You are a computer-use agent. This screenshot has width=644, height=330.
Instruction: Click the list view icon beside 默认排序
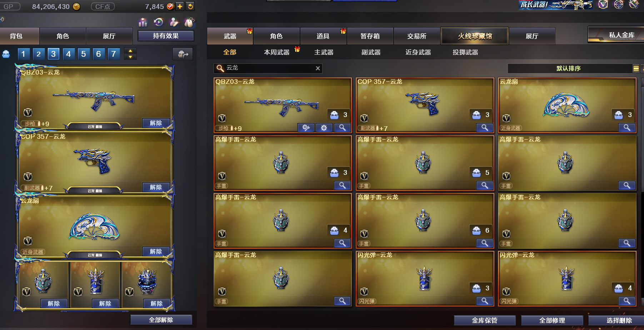pos(636,68)
